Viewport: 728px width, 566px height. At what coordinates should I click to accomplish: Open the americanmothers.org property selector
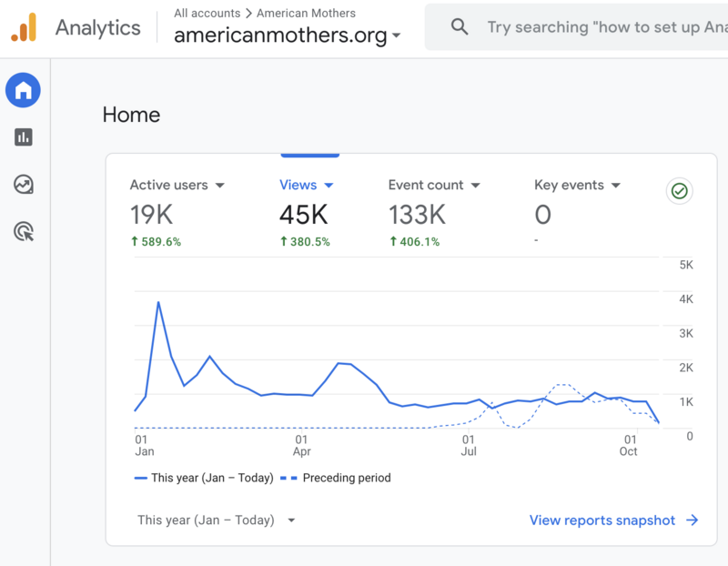point(287,35)
